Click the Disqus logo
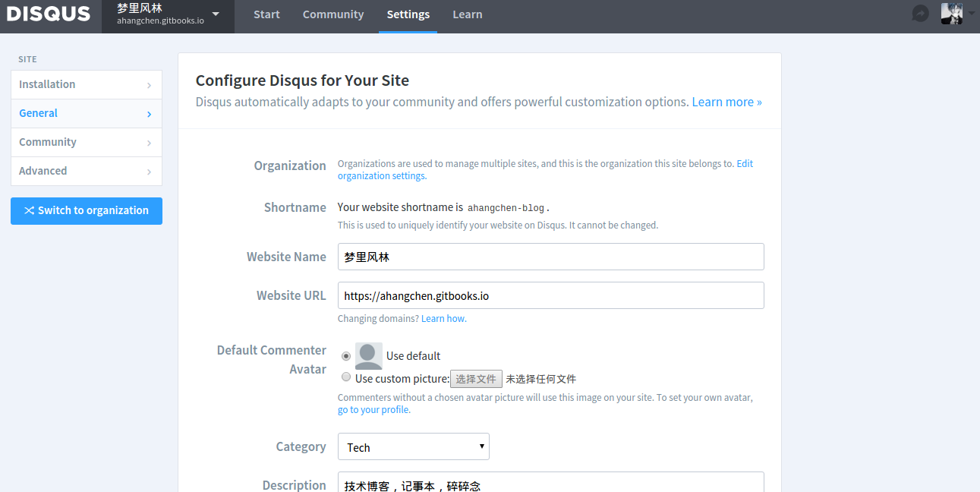 pyautogui.click(x=49, y=14)
